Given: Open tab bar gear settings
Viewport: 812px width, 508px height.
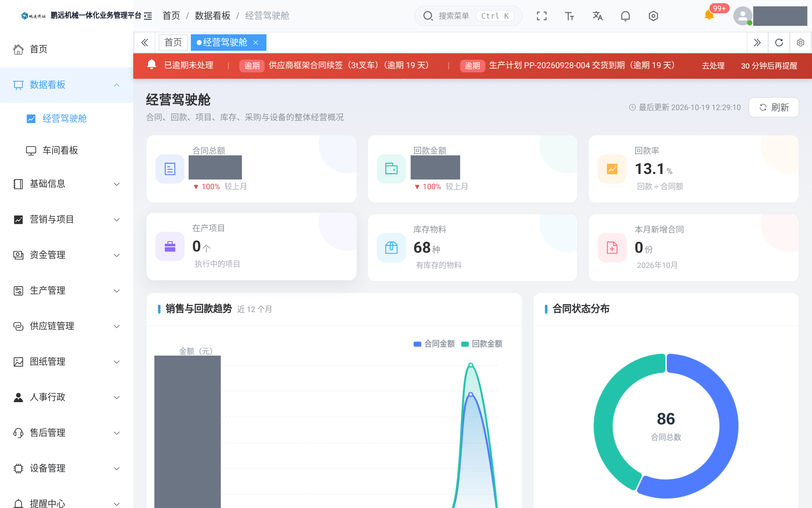Looking at the screenshot, I should 801,42.
